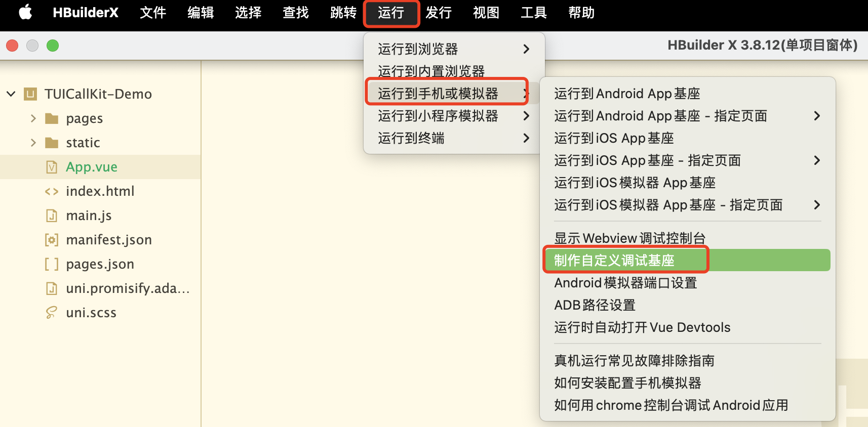Click the uni.promisify.ada... file icon
The width and height of the screenshot is (868, 427).
(x=52, y=288)
